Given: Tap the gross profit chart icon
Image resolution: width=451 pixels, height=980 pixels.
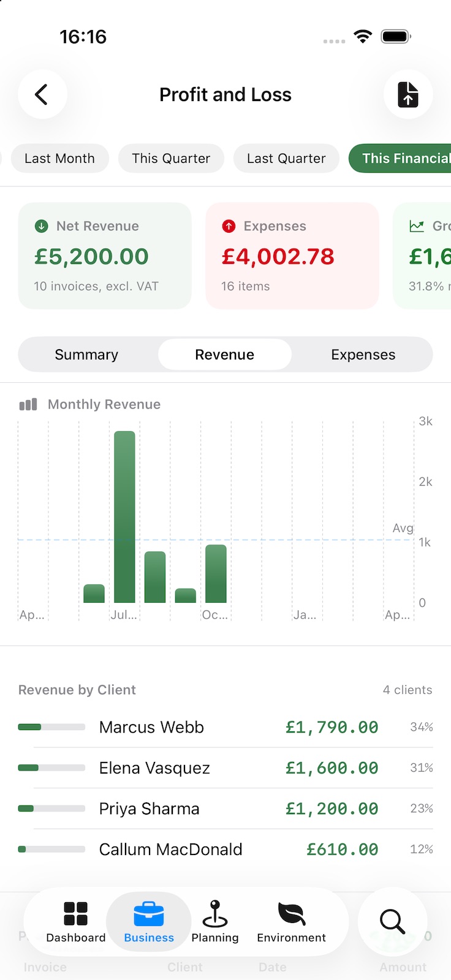Looking at the screenshot, I should coord(417,226).
